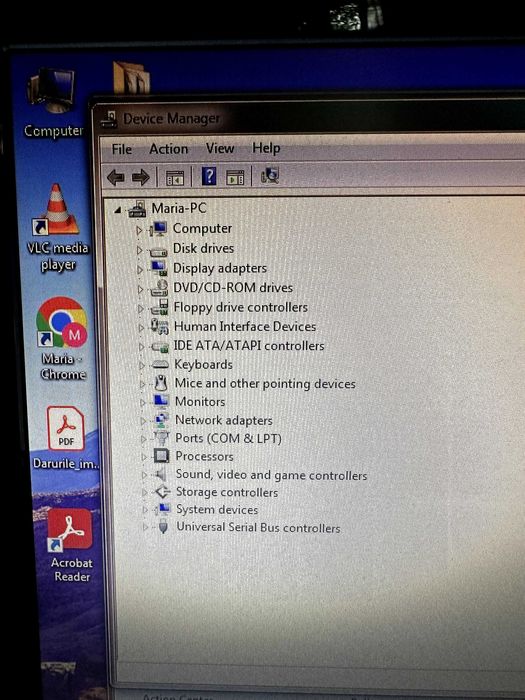Click Scan for hardware changes icon
The image size is (525, 700).
270,175
